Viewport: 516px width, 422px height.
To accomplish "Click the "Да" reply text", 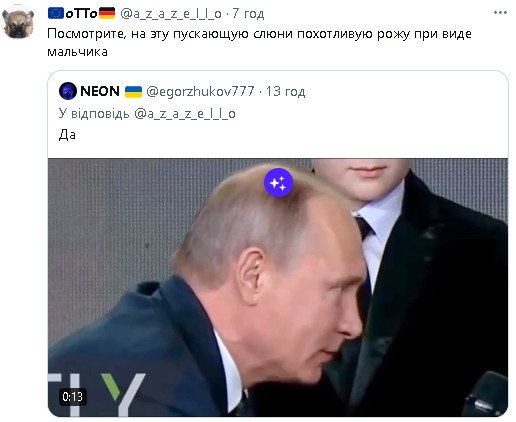I will [67, 135].
